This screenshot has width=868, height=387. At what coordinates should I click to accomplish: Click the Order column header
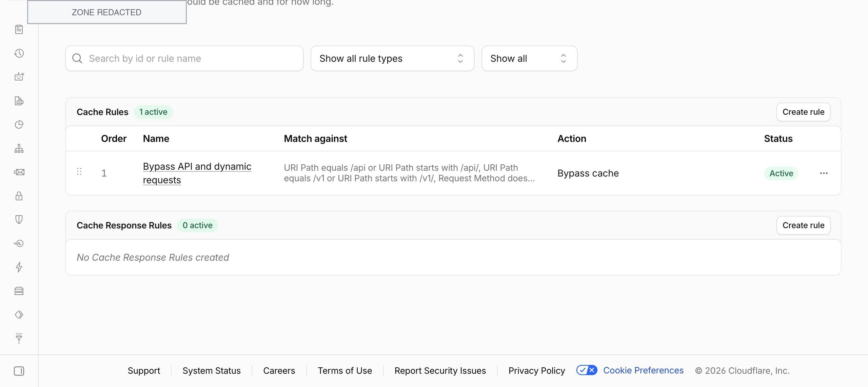pyautogui.click(x=114, y=139)
